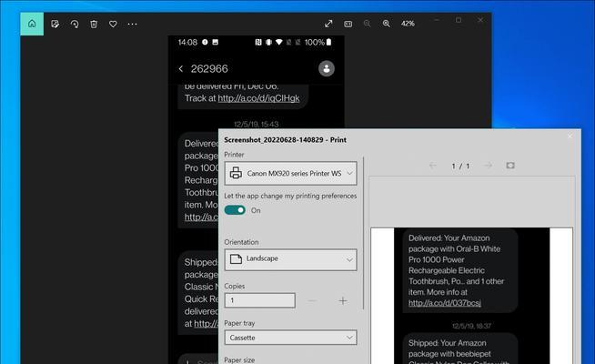Enter full screen with the diagonal arrows icon
The image size is (595, 364).
(328, 24)
